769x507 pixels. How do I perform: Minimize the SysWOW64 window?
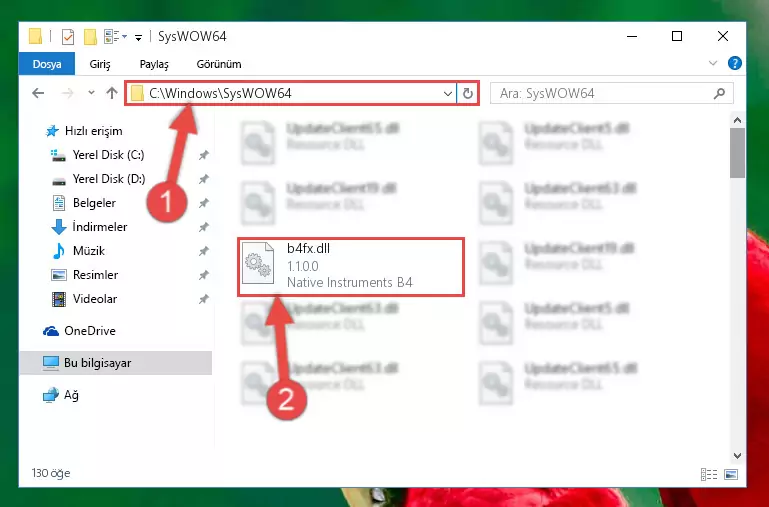coord(632,36)
